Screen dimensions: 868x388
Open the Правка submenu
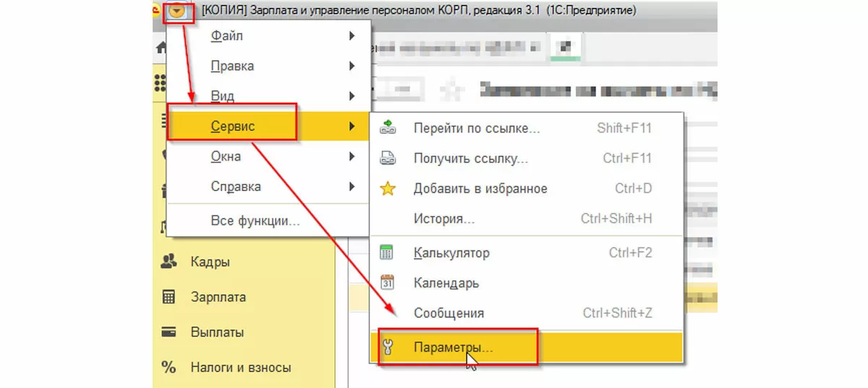click(268, 66)
